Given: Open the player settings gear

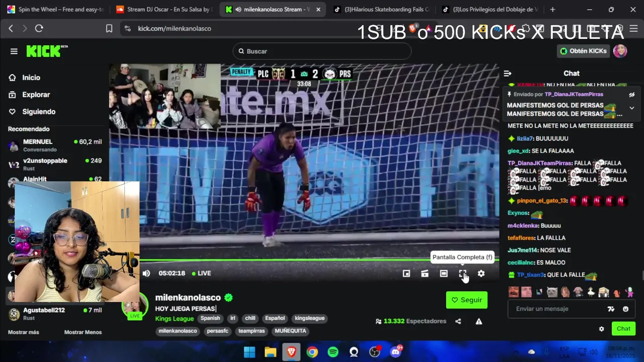Looking at the screenshot, I should [x=481, y=274].
